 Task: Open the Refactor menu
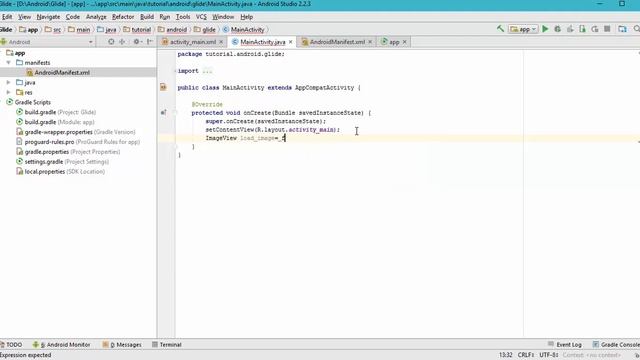point(123,17)
